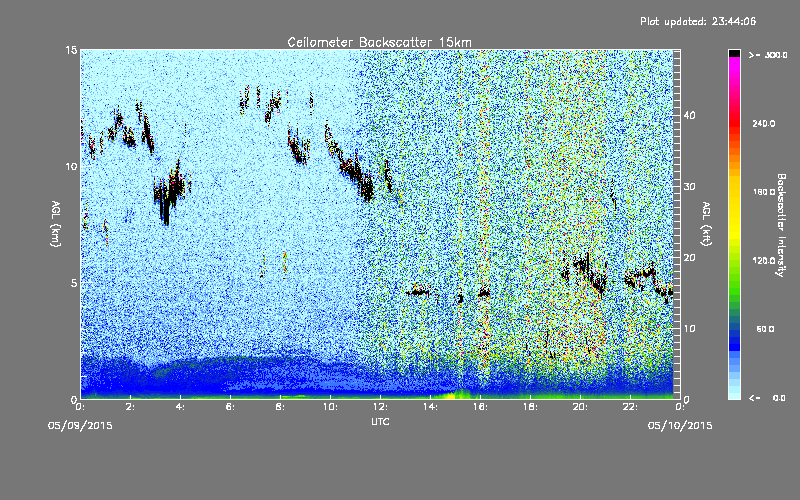The image size is (800, 500).
Task: Click the "16:" UTC time tick
Action: coord(481,407)
